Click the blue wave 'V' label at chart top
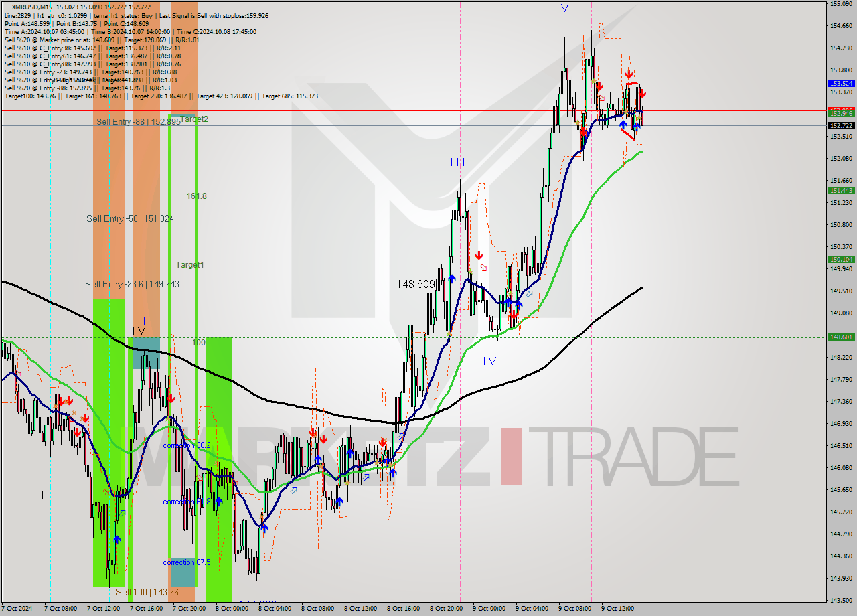 [x=564, y=8]
